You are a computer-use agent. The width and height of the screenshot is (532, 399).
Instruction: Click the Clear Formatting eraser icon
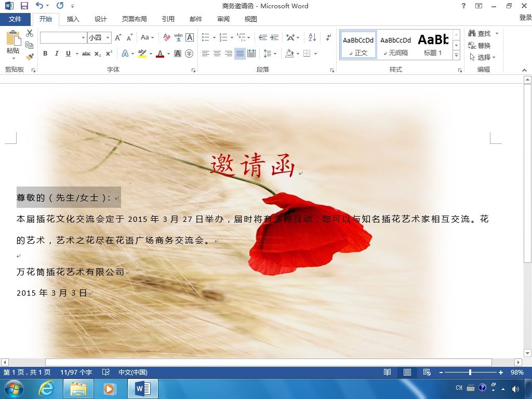coord(167,37)
